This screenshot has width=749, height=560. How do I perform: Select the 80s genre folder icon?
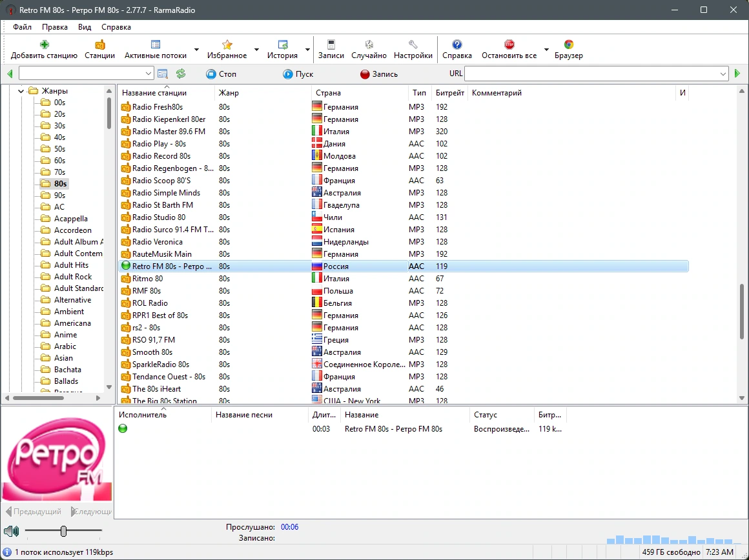(x=45, y=184)
